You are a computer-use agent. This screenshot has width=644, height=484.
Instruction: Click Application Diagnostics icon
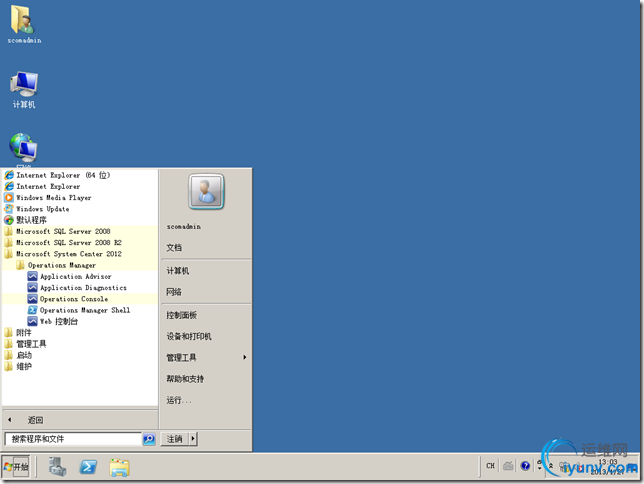click(32, 288)
